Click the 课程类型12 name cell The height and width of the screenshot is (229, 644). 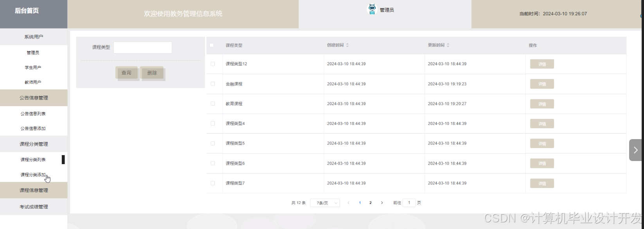tap(236, 64)
